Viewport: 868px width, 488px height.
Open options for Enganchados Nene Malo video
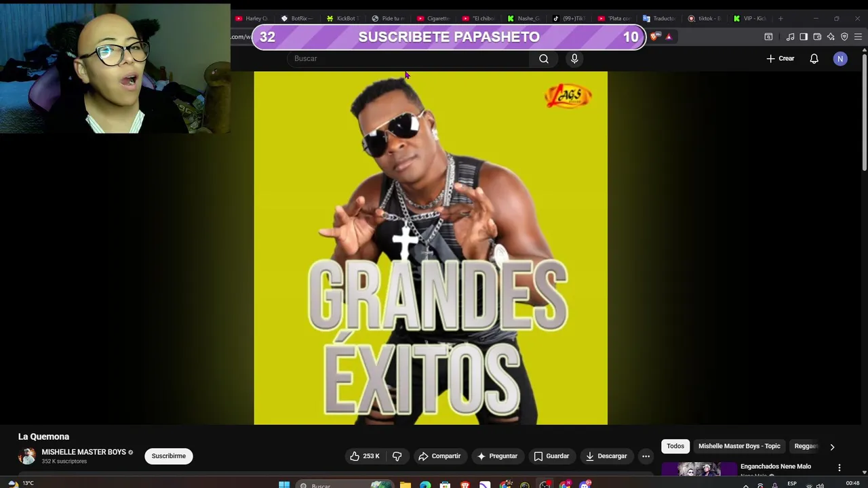pyautogui.click(x=839, y=468)
